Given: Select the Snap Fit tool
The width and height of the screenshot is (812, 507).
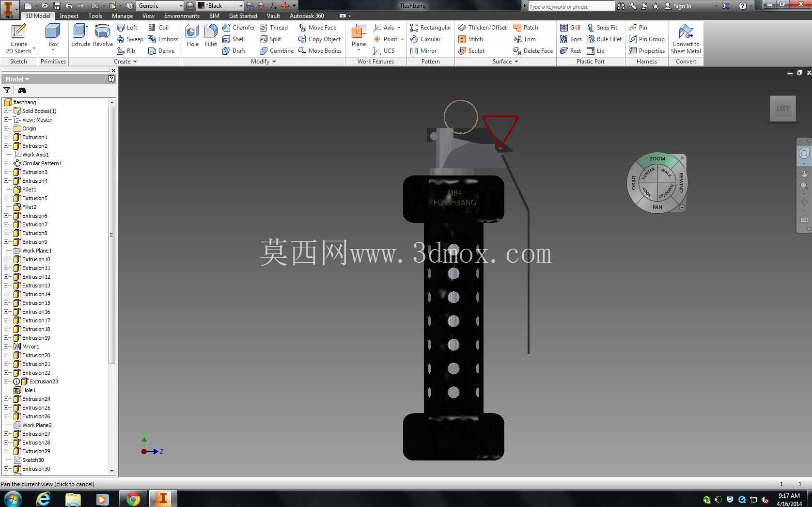Looking at the screenshot, I should coord(602,28).
